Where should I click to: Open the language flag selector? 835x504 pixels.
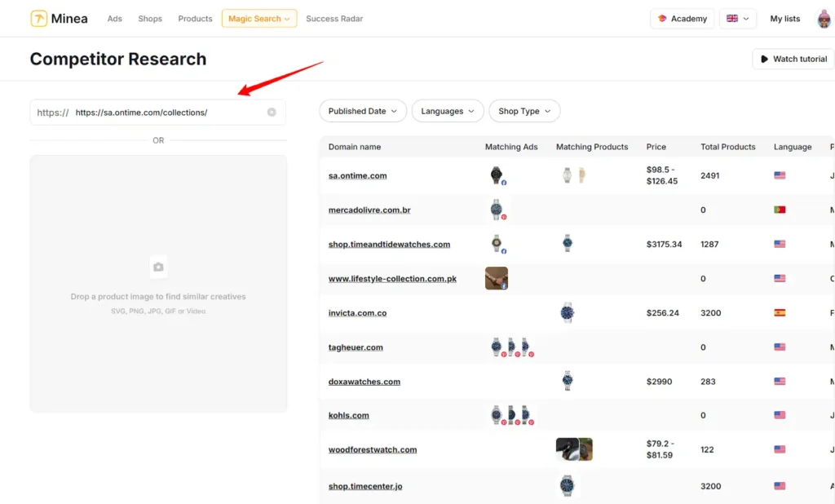[x=737, y=19]
